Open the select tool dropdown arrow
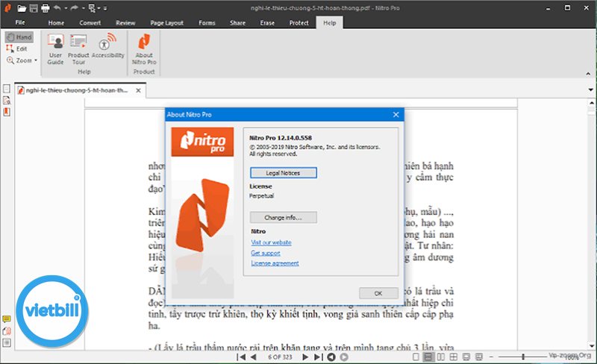Image resolution: width=597 pixels, height=364 pixels. click(x=99, y=8)
